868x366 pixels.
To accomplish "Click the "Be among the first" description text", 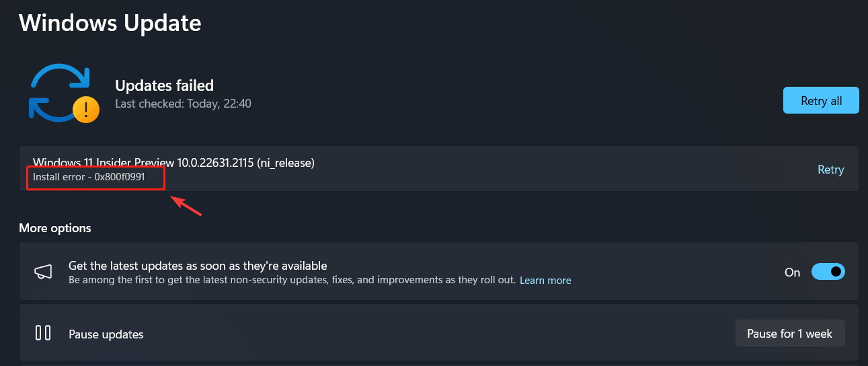I will [x=292, y=280].
